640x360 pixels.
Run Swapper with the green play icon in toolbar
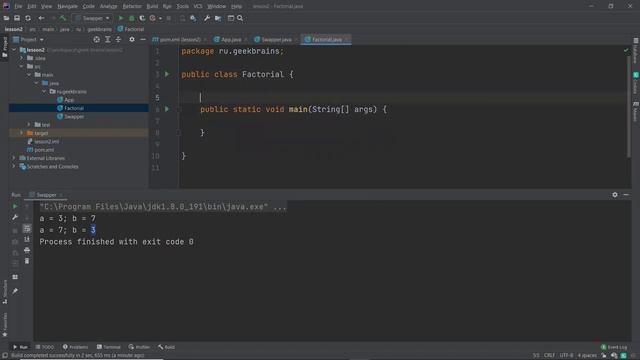coord(120,18)
